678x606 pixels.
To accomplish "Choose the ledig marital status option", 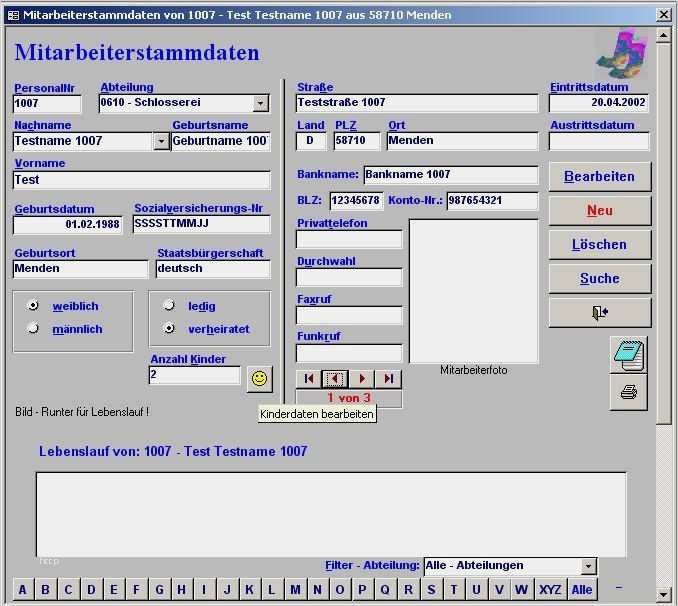I will (169, 306).
